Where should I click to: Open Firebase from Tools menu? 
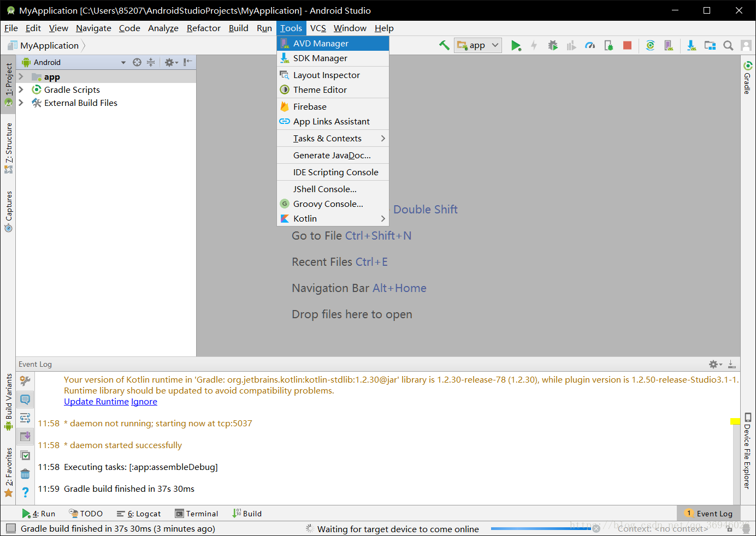tap(333, 106)
